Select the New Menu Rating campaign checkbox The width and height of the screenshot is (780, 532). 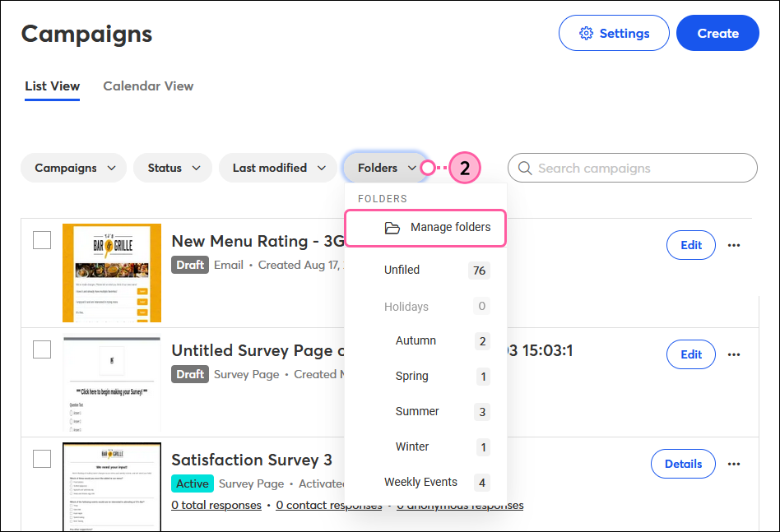(x=42, y=240)
